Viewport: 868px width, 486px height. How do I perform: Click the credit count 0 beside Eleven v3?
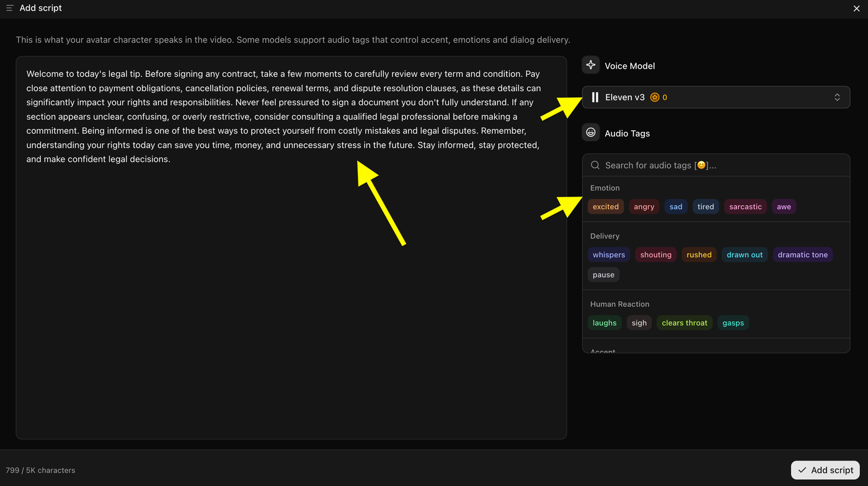(x=665, y=97)
